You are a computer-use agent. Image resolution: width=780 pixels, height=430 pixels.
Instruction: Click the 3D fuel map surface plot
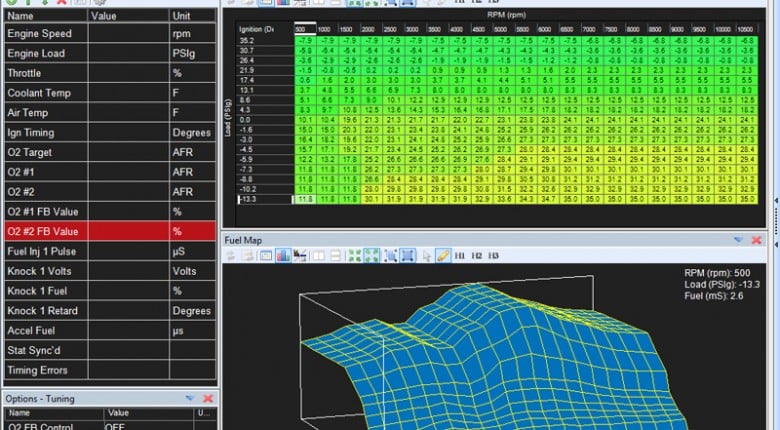click(x=492, y=358)
